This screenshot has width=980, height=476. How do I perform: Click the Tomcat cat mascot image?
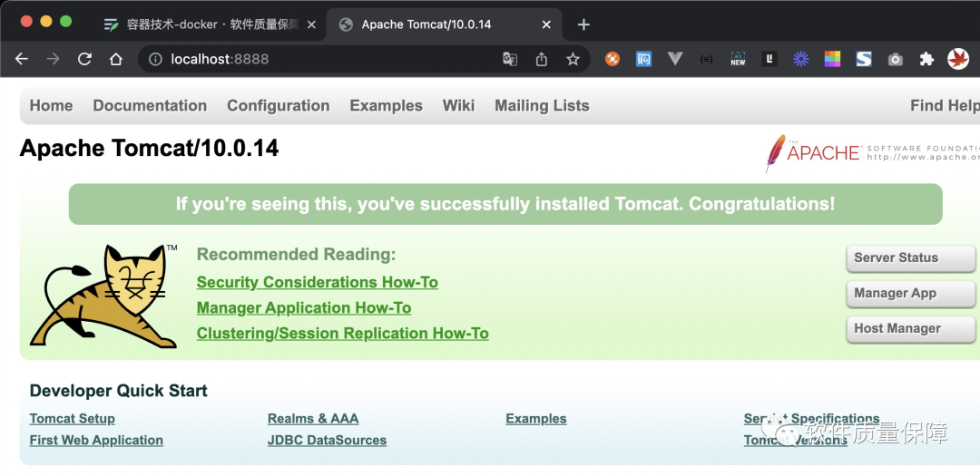tap(103, 296)
